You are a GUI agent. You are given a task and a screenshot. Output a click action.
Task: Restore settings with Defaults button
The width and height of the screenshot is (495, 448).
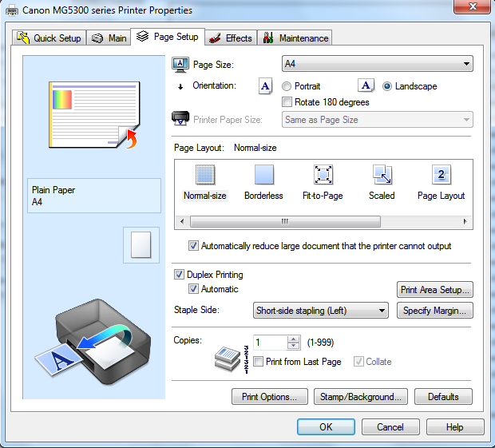point(443,397)
